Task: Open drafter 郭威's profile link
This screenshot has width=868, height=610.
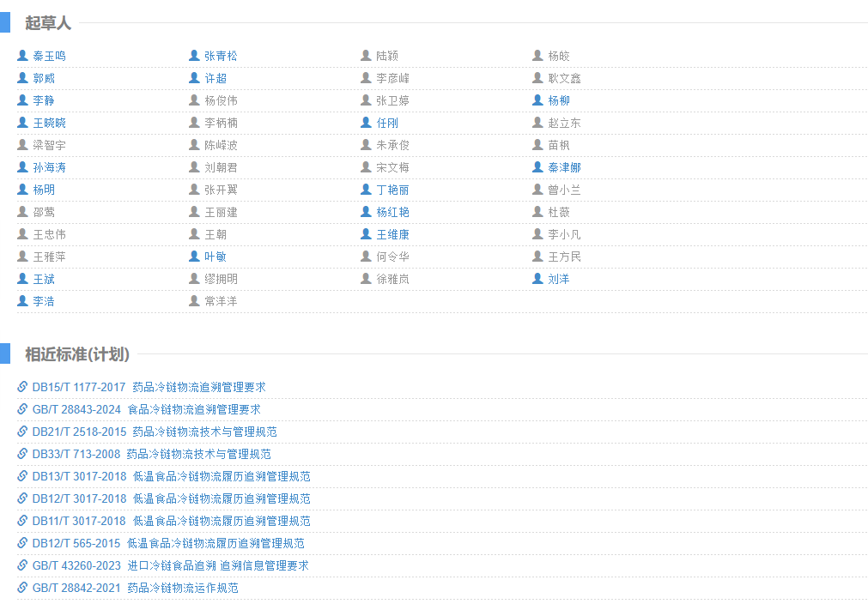Action: pyautogui.click(x=44, y=78)
